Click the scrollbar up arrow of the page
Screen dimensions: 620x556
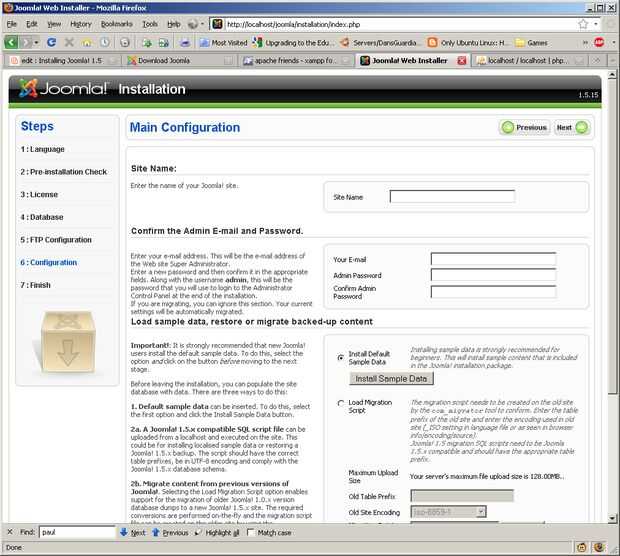[x=612, y=74]
